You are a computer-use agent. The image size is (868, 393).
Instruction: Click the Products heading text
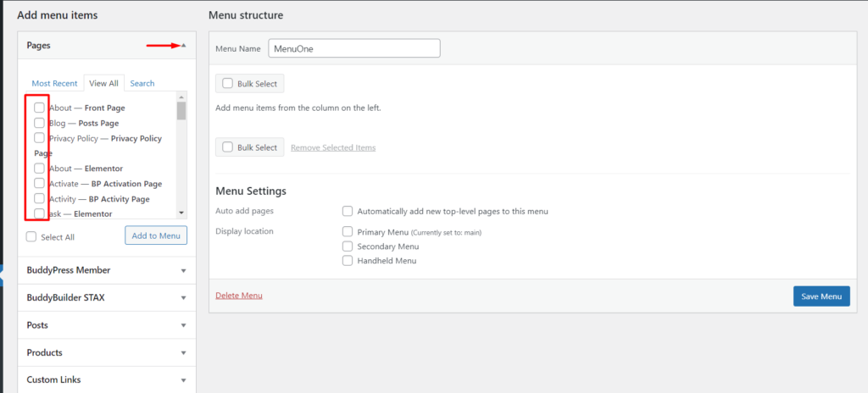44,352
